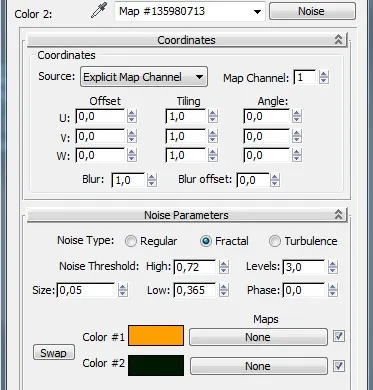This screenshot has width=373, height=390.
Task: Click the W Angle spinner arrows
Action: pyautogui.click(x=297, y=155)
